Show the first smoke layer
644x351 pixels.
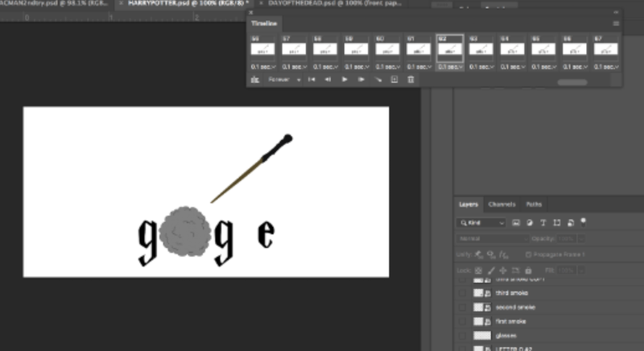coord(462,321)
